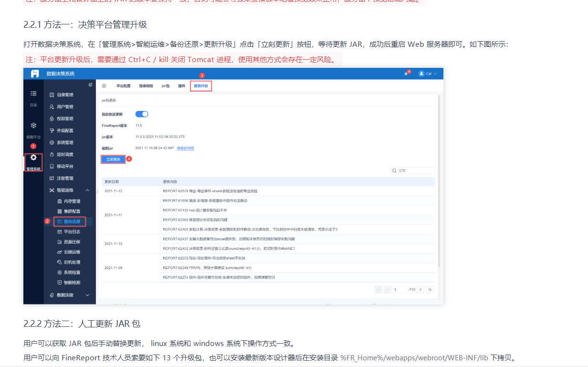
Task: Open 资源迁移 in the sidebar
Action: (x=69, y=242)
